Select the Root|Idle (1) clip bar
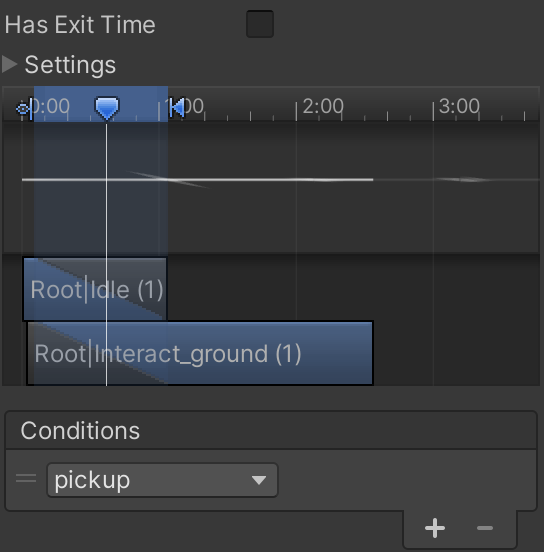This screenshot has width=544, height=552. (x=95, y=289)
